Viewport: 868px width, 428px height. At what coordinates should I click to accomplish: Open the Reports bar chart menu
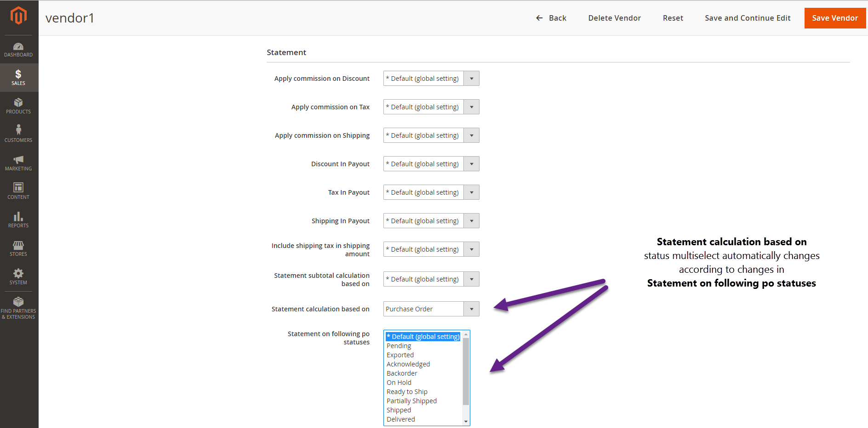[18, 220]
